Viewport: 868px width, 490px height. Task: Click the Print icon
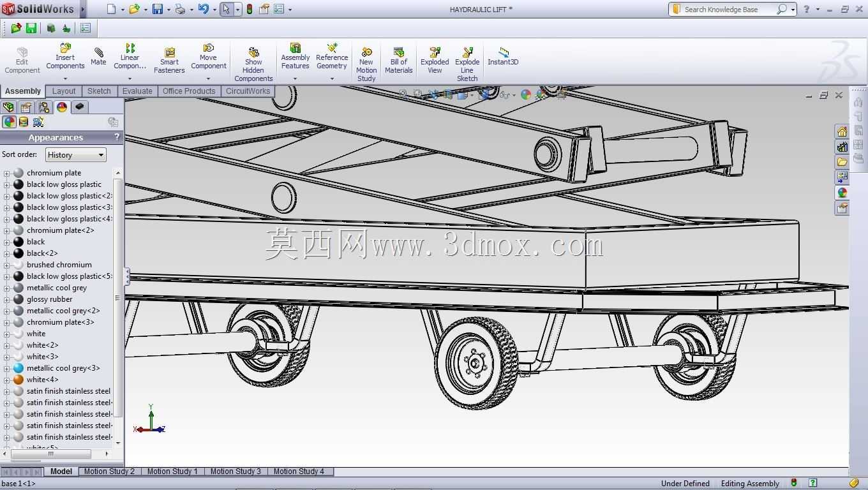click(x=180, y=9)
